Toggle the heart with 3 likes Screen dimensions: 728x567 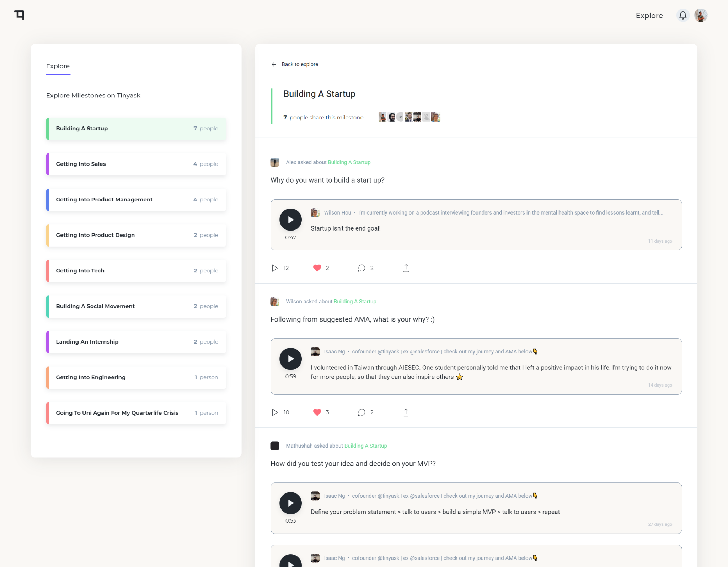[317, 412]
